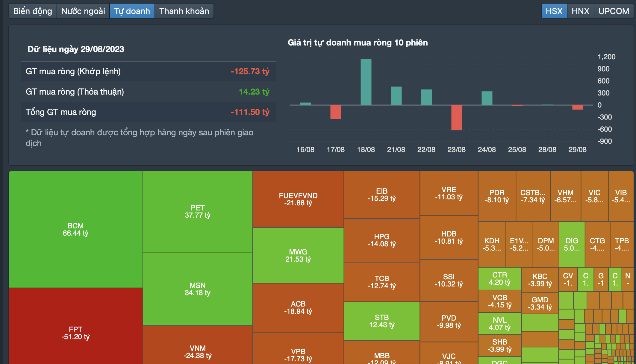Click the PDR -8.10 tỷ tile
The height and width of the screenshot is (364, 636).
pos(497,196)
